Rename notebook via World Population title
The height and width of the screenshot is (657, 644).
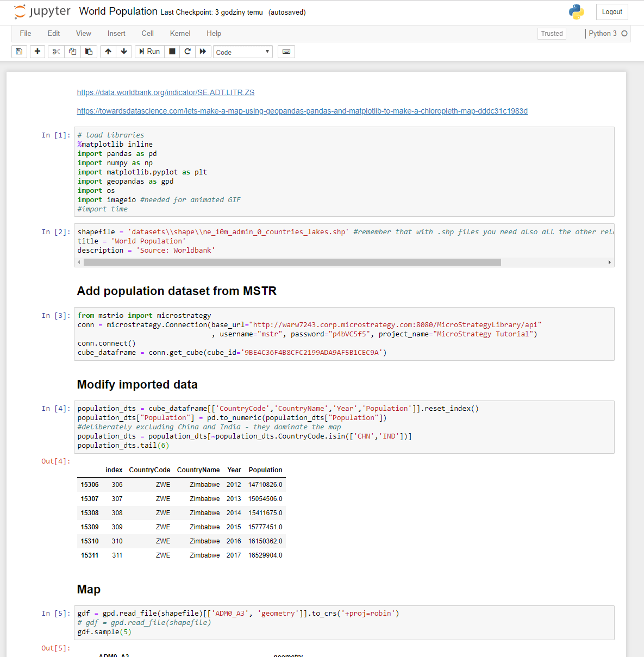(118, 11)
